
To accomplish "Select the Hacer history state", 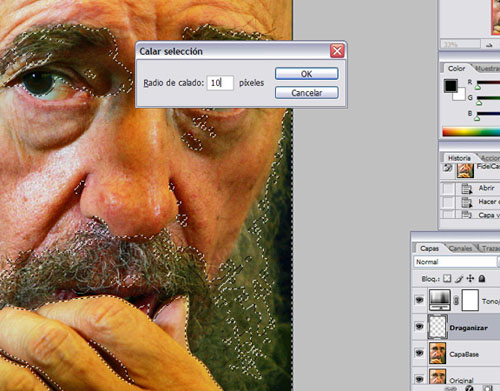I will pos(488,202).
